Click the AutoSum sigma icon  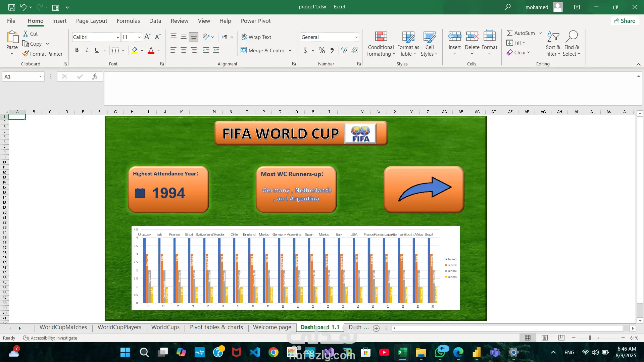pos(509,33)
